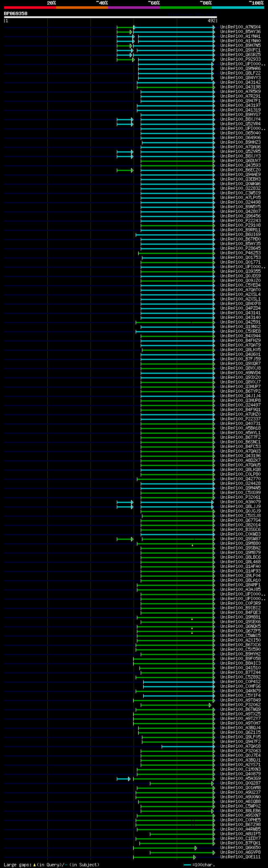Select label UniRef100_B9HYG7
Image resolution: width=268 pixels, height=868 pixels.
240,115
